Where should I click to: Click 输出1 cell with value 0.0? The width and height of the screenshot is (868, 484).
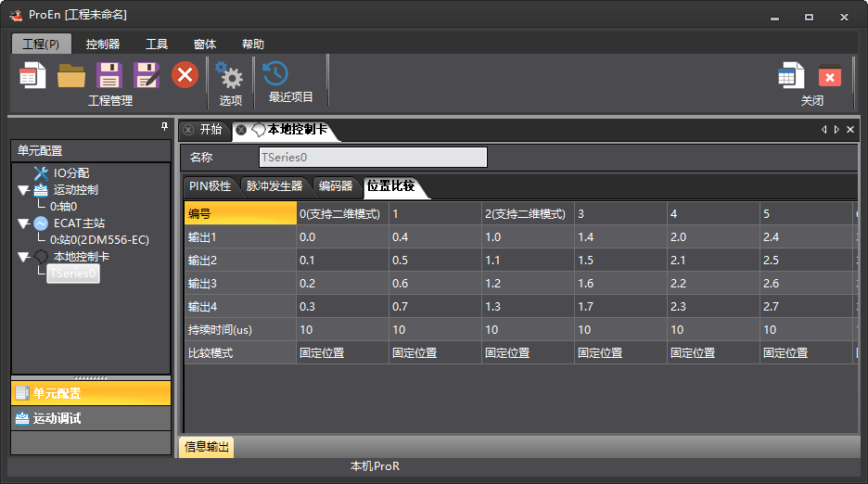[343, 237]
